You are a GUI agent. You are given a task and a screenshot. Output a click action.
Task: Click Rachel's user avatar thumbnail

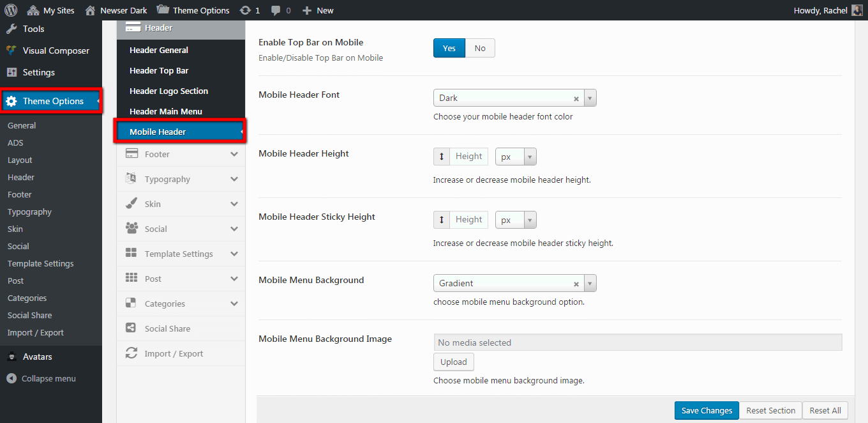pyautogui.click(x=857, y=10)
